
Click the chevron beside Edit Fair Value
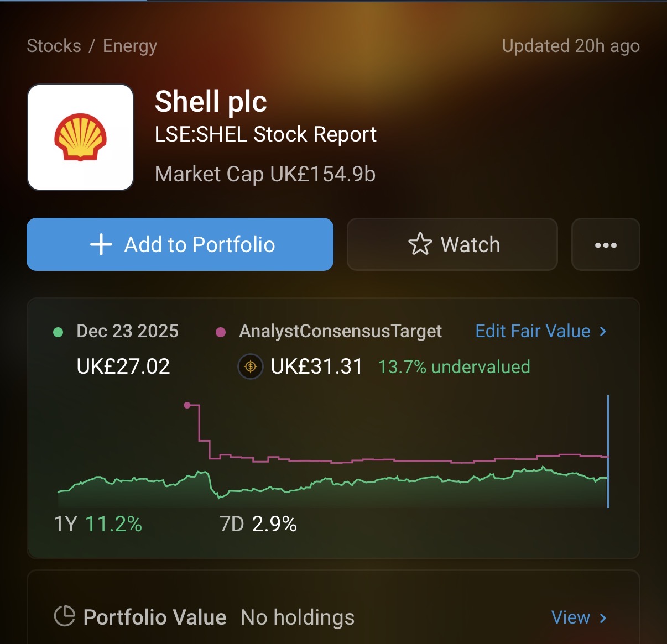click(603, 331)
